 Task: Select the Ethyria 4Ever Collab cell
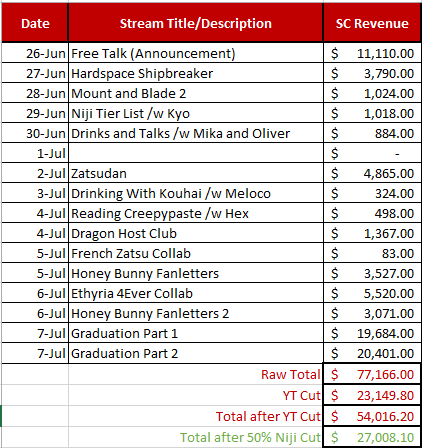[196, 293]
